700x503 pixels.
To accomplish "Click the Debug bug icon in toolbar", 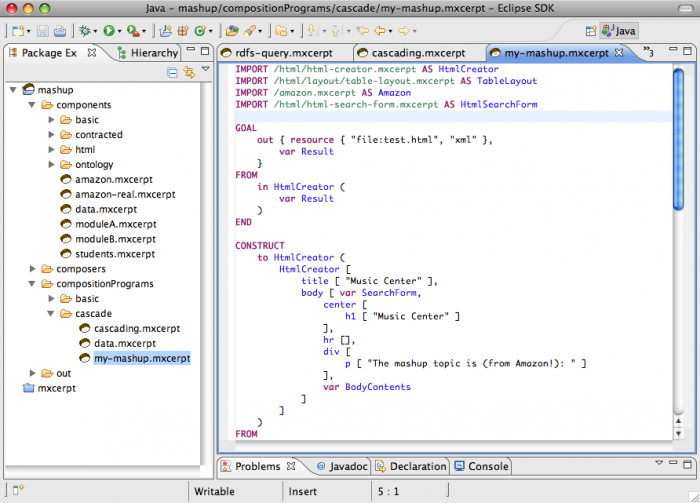I will 84,32.
